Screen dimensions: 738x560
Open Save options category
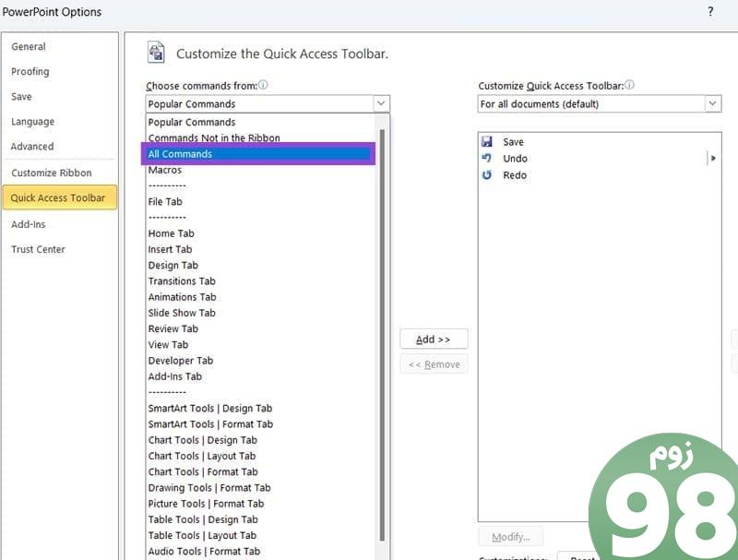(59, 97)
